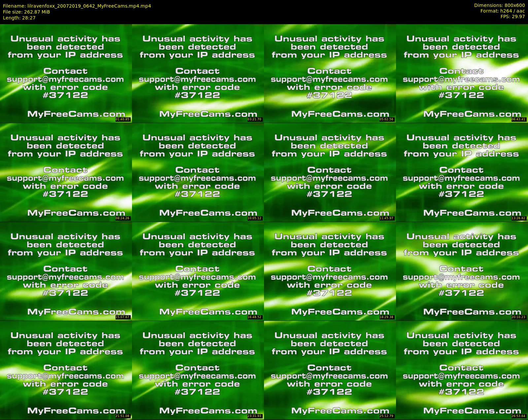Click the 03:21.70 timestamp label
Viewport: 528px width, 420px height.
(x=255, y=119)
